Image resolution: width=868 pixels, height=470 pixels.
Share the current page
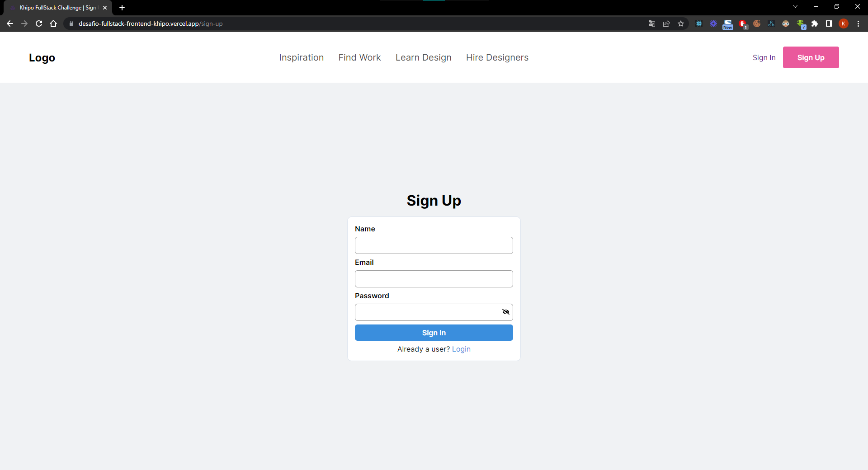pos(666,23)
